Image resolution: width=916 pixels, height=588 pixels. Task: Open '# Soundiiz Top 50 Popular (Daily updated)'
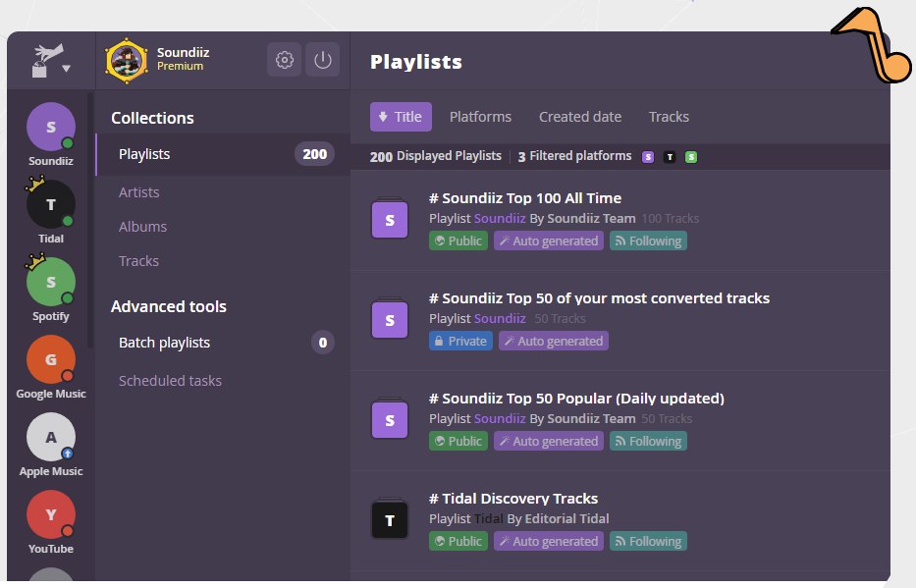point(576,399)
